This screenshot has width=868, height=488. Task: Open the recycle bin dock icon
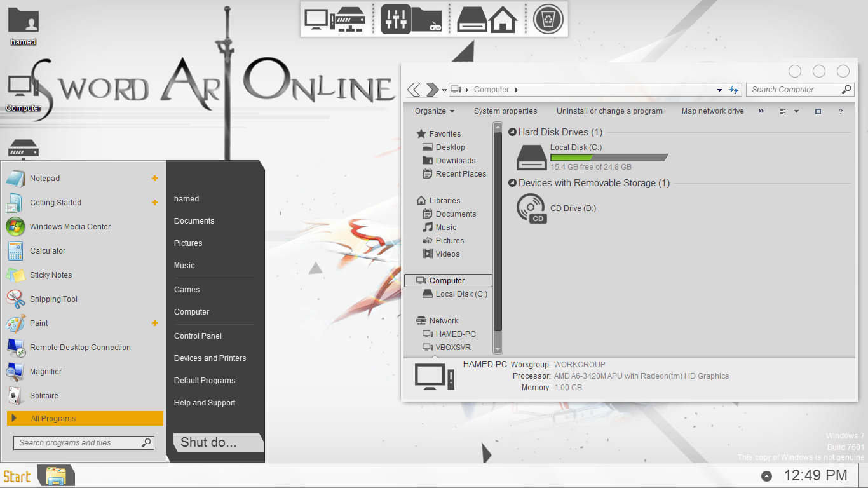point(547,19)
